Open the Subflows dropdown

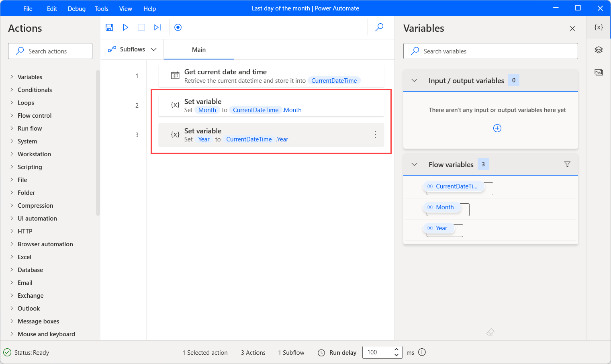tap(154, 49)
